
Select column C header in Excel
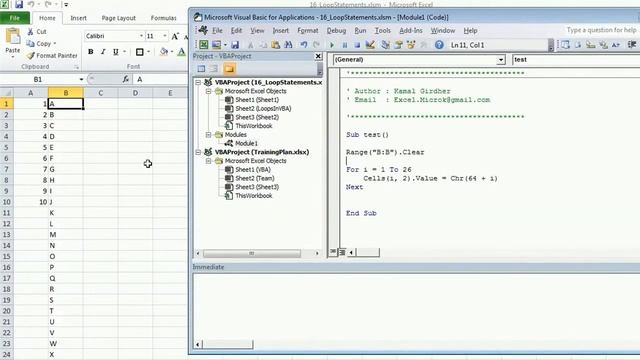click(x=100, y=93)
